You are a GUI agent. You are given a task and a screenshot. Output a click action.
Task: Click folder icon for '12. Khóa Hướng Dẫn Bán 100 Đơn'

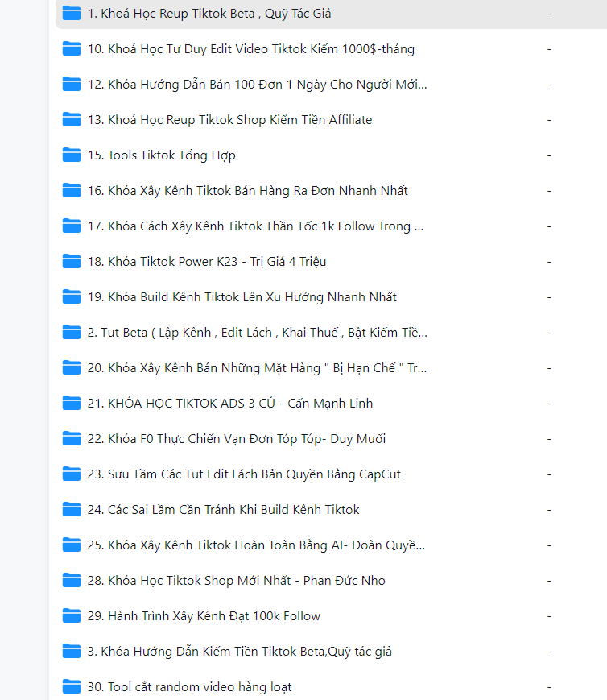click(72, 84)
